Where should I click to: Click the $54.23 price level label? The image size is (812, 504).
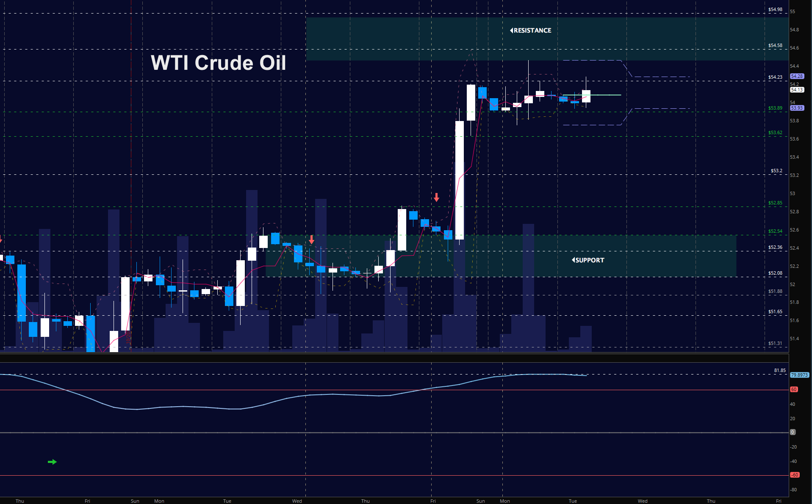point(775,77)
